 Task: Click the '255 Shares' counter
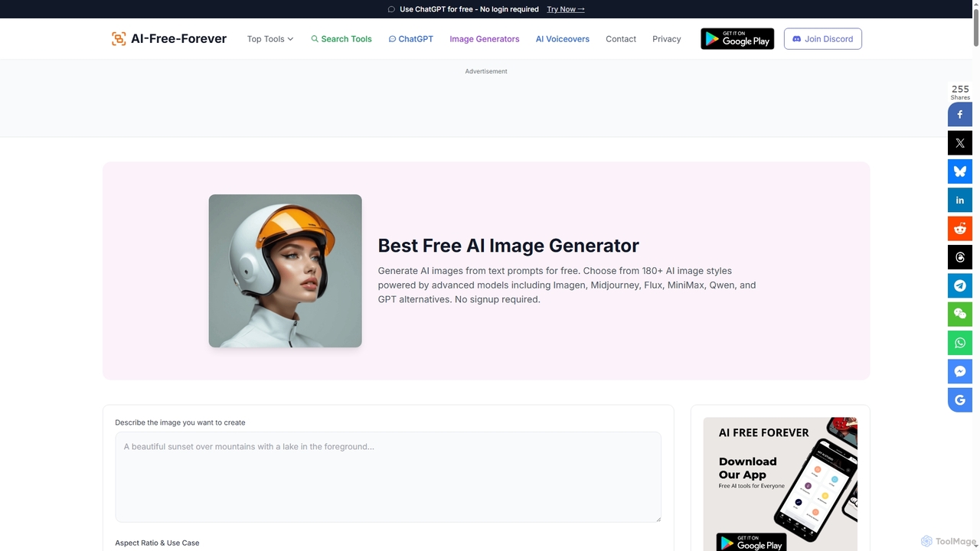(x=960, y=93)
